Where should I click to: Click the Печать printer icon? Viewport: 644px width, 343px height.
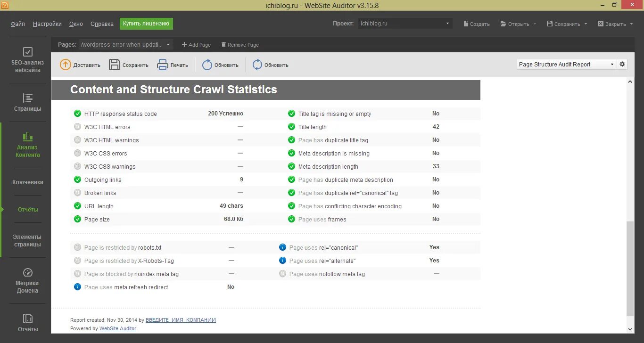pyautogui.click(x=163, y=65)
